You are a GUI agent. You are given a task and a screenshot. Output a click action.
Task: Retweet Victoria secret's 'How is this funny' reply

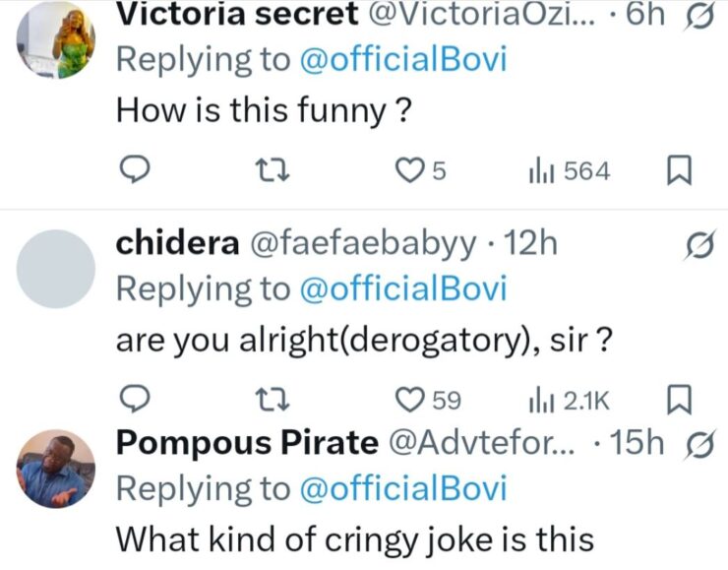pos(266,171)
